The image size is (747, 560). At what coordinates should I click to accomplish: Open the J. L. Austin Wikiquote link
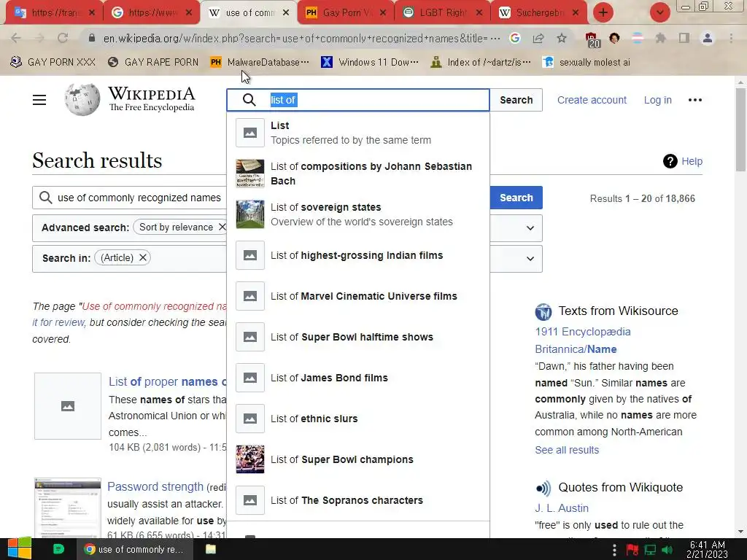pos(561,508)
